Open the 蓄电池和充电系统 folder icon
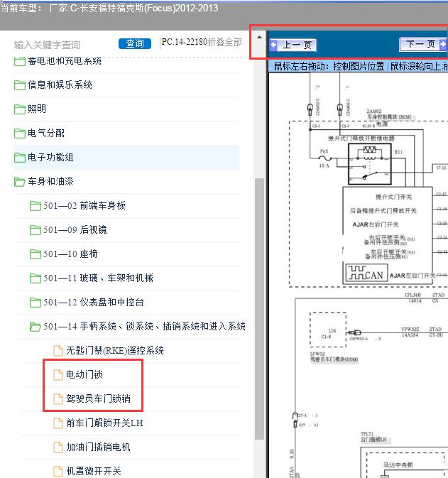The height and width of the screenshot is (478, 448). coord(19,61)
